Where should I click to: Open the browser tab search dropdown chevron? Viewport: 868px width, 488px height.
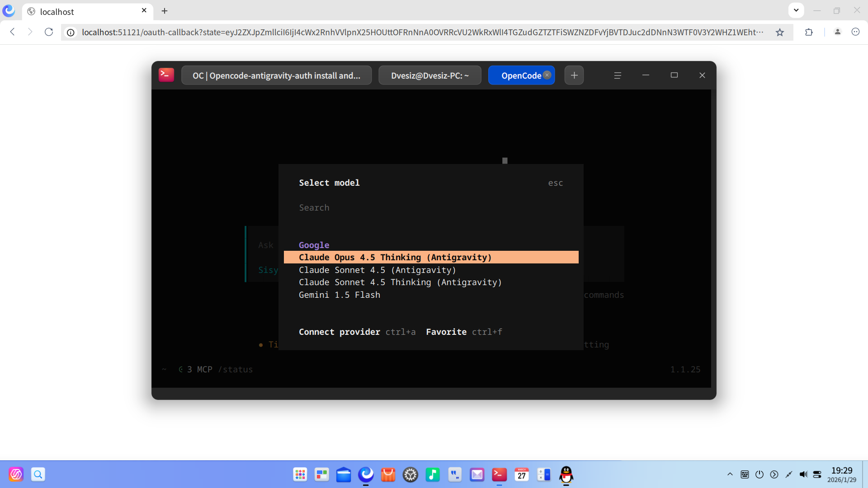pos(796,10)
